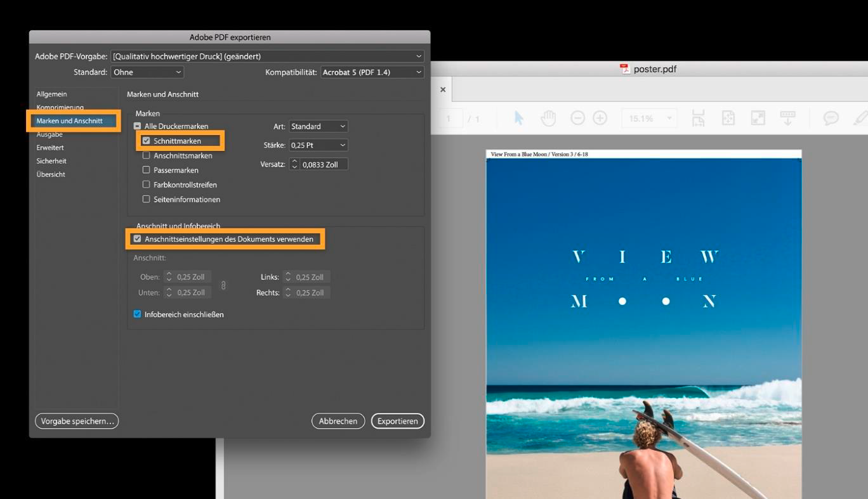Click the PDF file icon beside poster.pdf title
Viewport: 868px width, 499px height.
(x=625, y=69)
